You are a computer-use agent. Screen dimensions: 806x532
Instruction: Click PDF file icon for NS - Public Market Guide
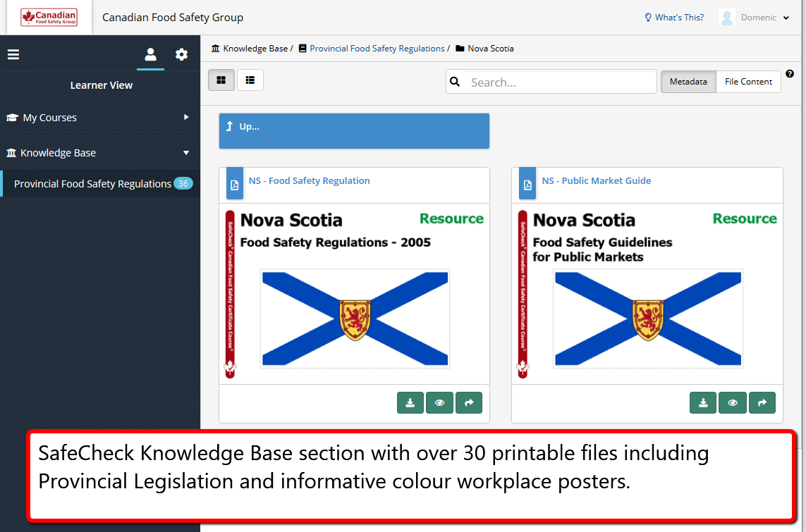pyautogui.click(x=527, y=184)
